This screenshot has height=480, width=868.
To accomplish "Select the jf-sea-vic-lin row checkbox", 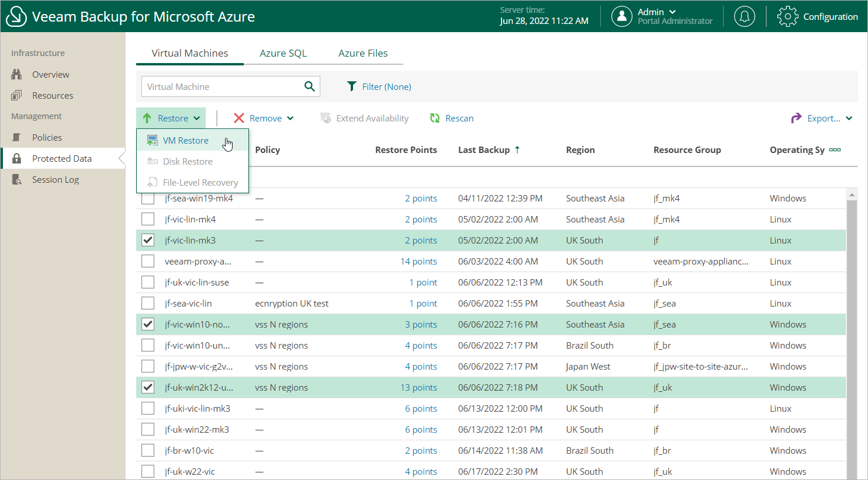I will coord(148,303).
